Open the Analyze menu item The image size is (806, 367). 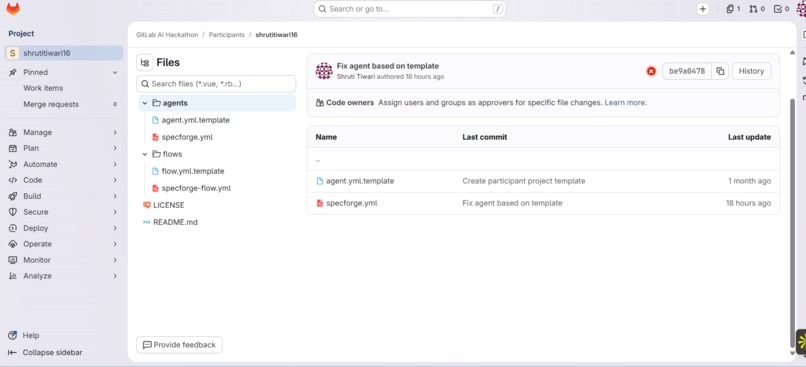[64, 276]
